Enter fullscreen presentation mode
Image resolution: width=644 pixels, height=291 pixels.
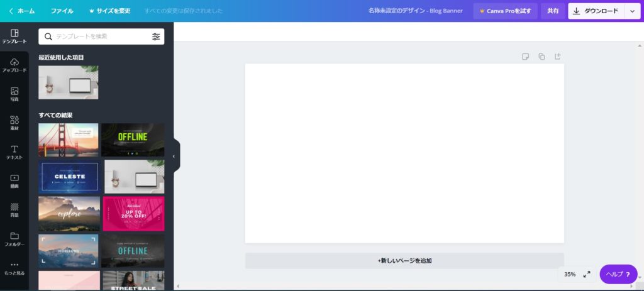coord(587,274)
